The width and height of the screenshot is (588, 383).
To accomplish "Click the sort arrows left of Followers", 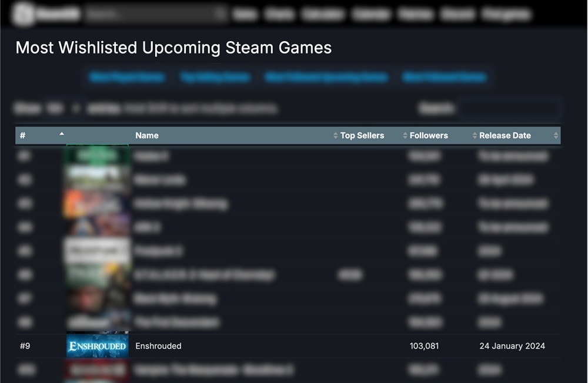I will 405,136.
